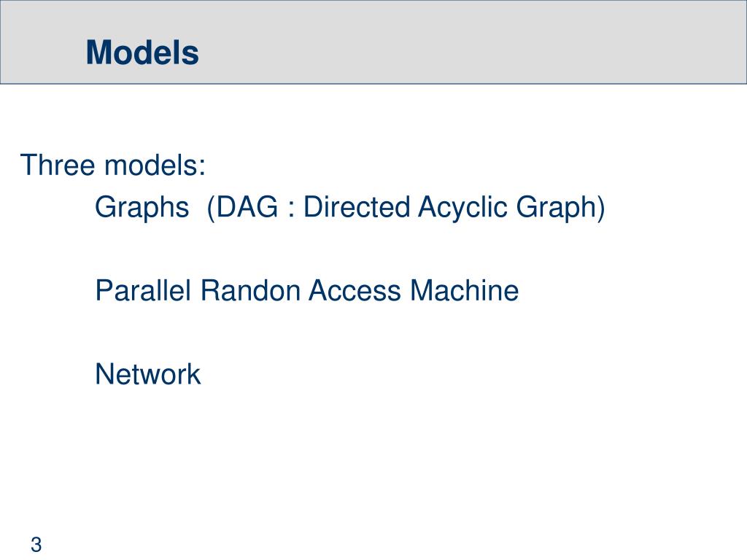Click the lowercase "models:" word

coord(155,165)
